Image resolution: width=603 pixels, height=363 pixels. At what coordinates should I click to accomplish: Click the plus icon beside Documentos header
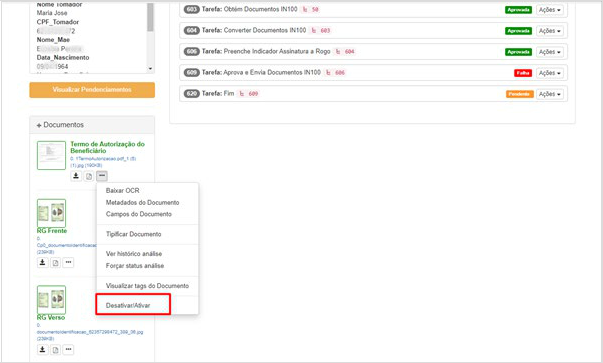[x=39, y=125]
